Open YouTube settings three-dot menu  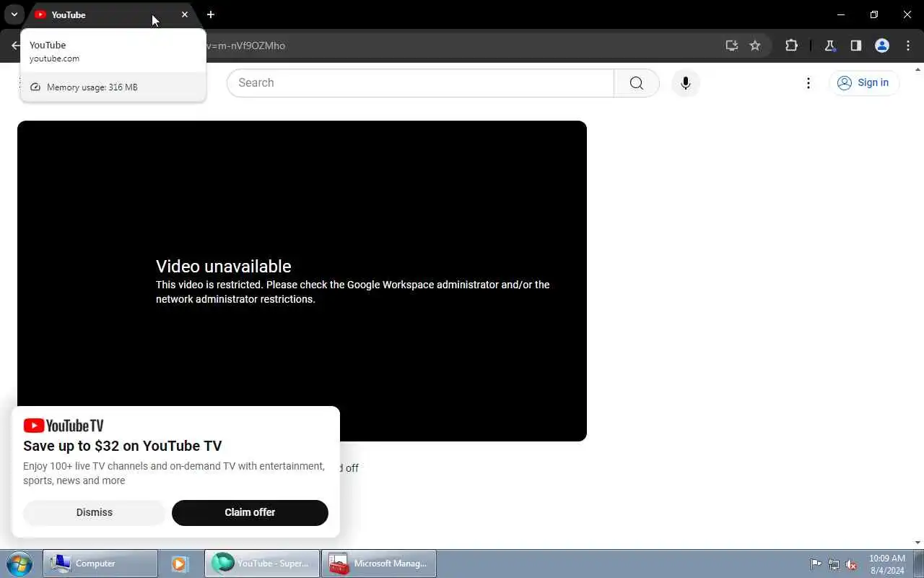pos(808,83)
